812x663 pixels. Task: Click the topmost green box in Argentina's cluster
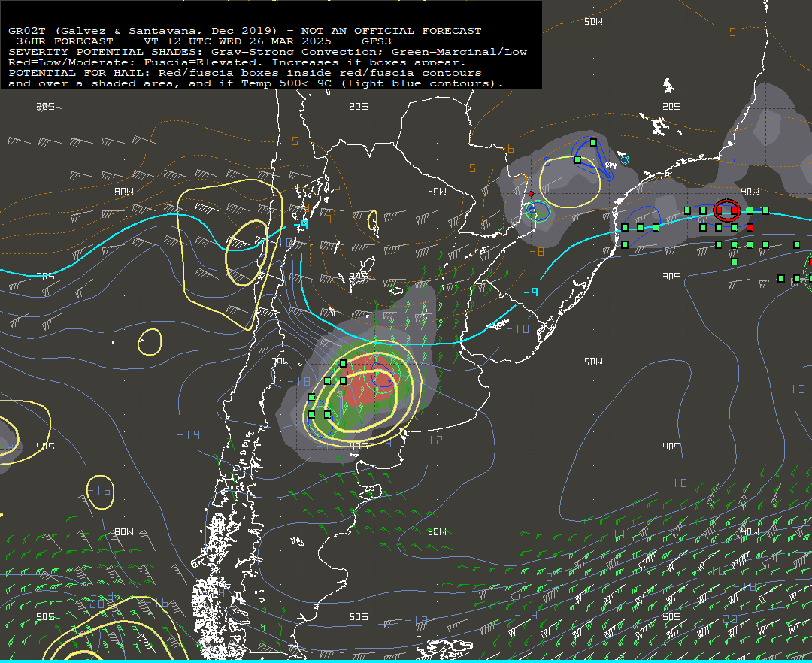tap(343, 363)
